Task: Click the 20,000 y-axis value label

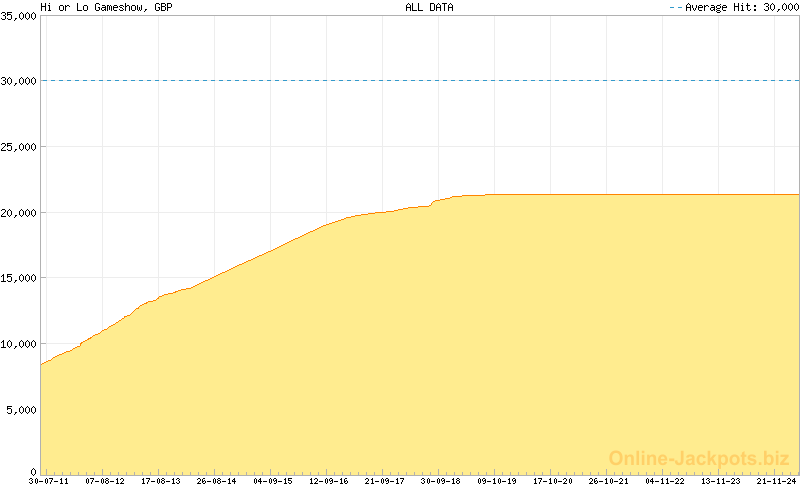Action: tap(19, 213)
